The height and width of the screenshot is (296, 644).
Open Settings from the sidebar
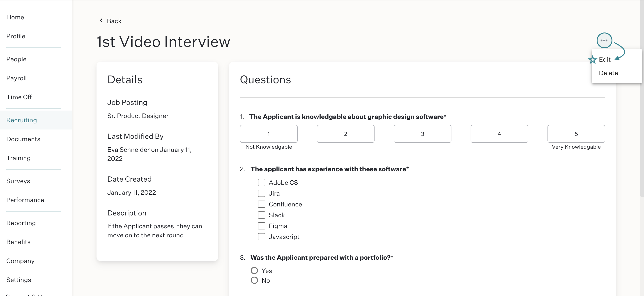click(x=19, y=280)
